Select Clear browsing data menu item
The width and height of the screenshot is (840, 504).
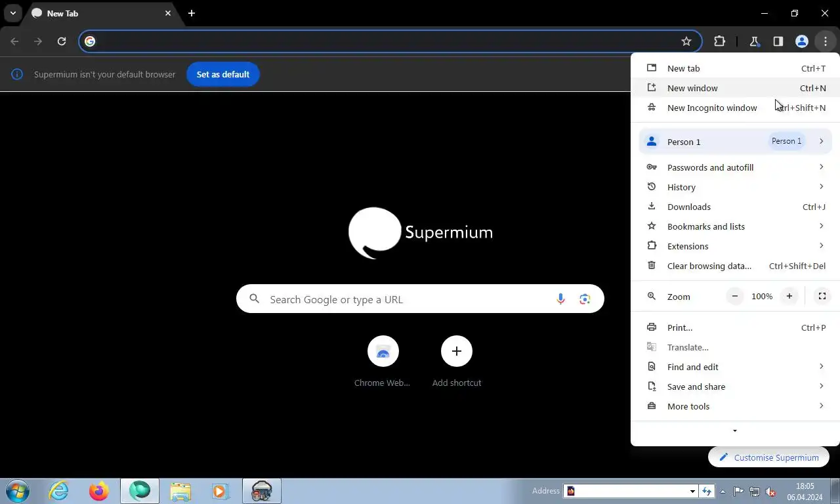(x=735, y=266)
